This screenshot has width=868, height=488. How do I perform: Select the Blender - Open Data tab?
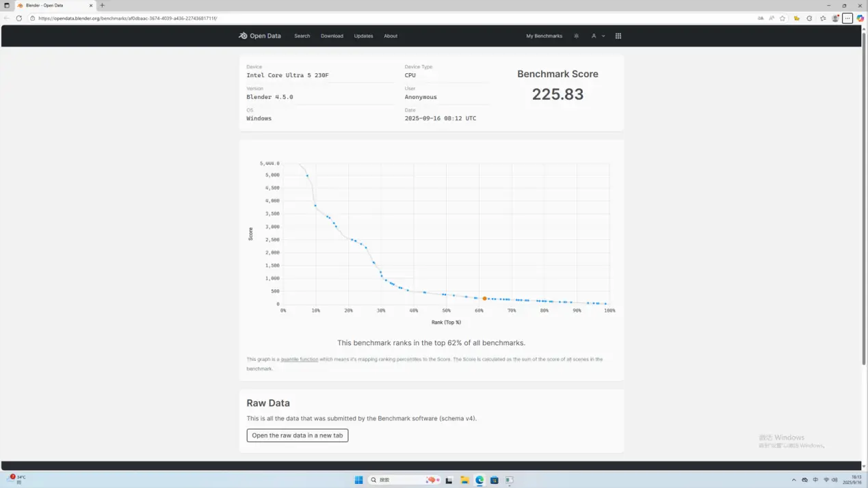tap(55, 5)
